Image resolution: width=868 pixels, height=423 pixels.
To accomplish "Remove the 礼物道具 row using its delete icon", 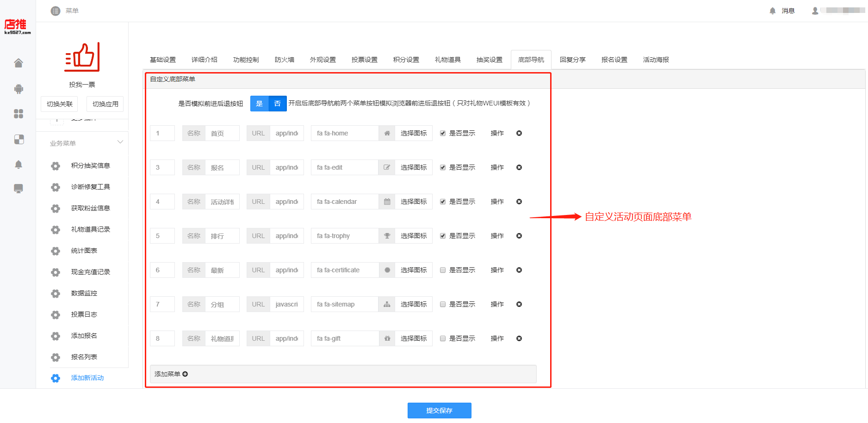I will pyautogui.click(x=519, y=338).
